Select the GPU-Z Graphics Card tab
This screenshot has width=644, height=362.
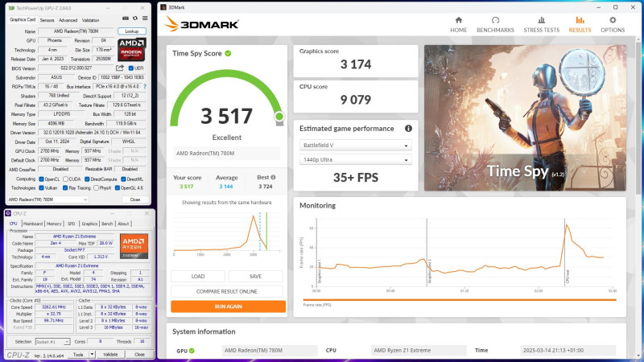click(x=23, y=19)
